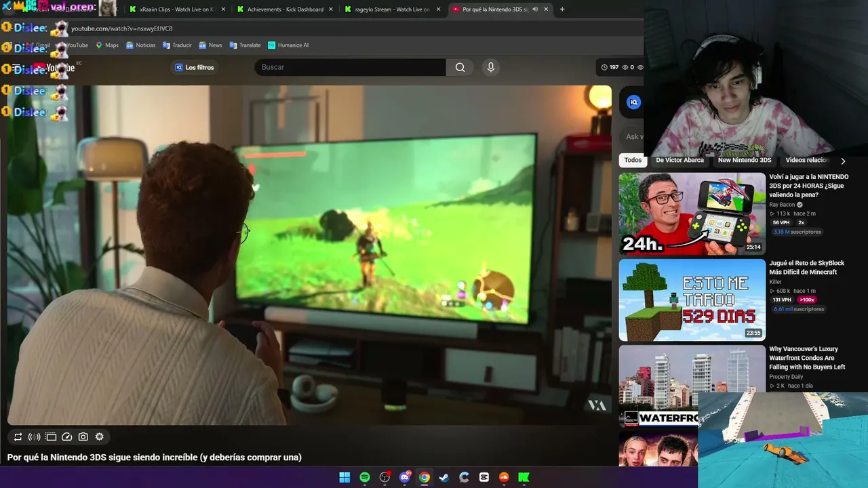Open the Windows Start menu
The width and height of the screenshot is (868, 488).
[x=344, y=477]
